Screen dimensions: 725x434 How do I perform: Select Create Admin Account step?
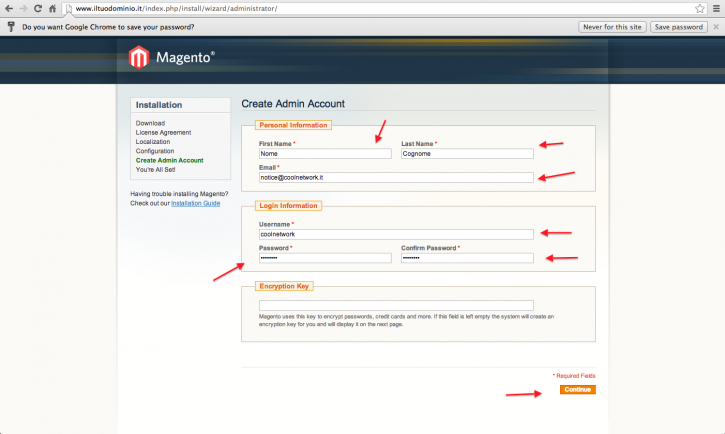coord(169,160)
